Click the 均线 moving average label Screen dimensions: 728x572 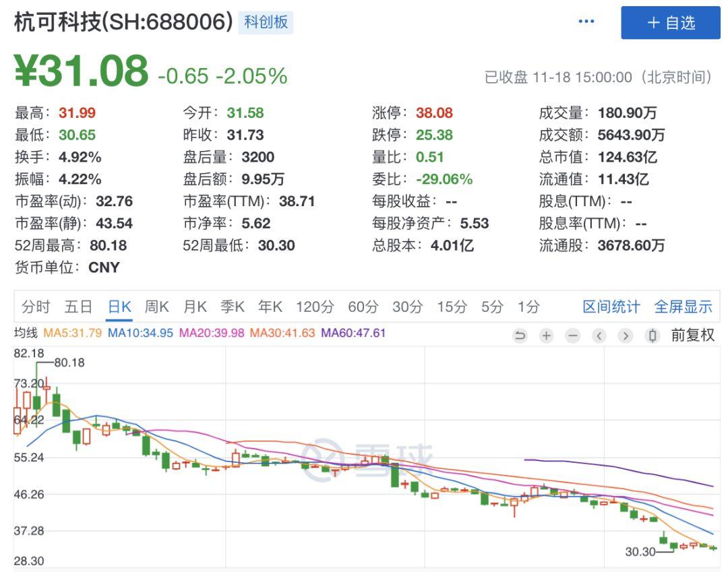coord(26,333)
